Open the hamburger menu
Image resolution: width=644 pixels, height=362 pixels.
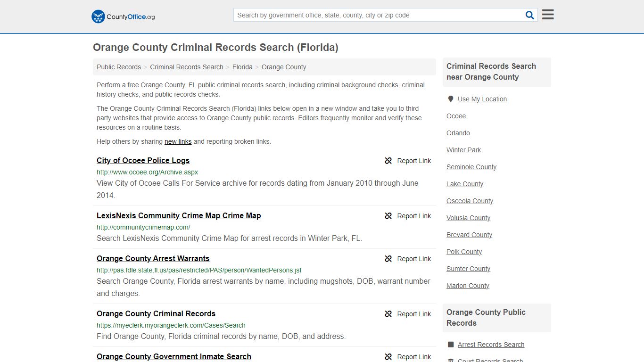(548, 15)
